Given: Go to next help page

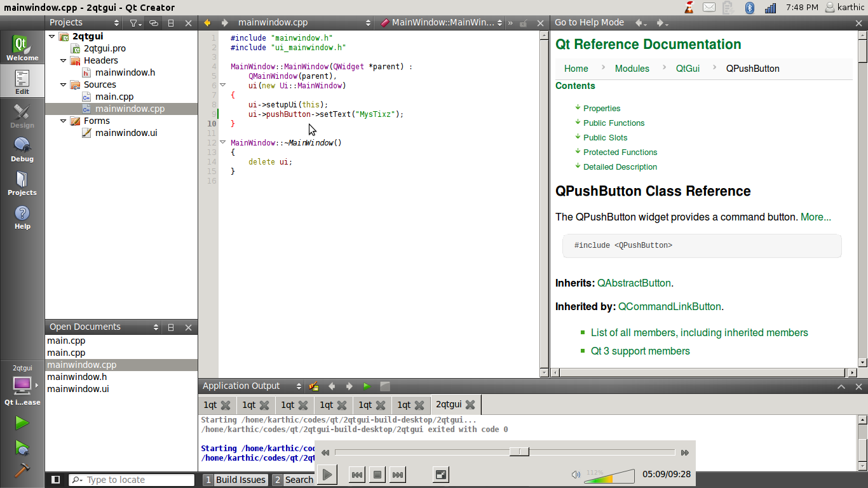Looking at the screenshot, I should pos(662,23).
